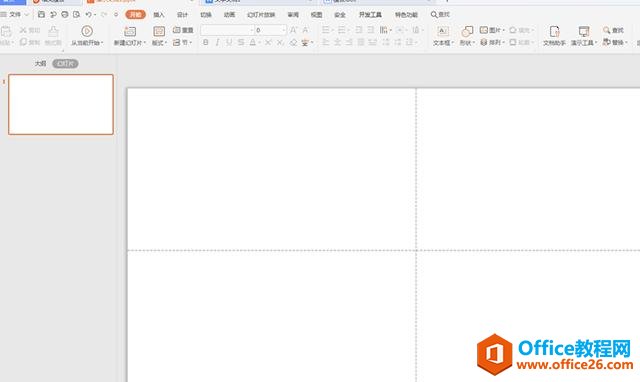640x382 pixels.
Task: Switch to the 大纲 outline view
Action: click(40, 64)
